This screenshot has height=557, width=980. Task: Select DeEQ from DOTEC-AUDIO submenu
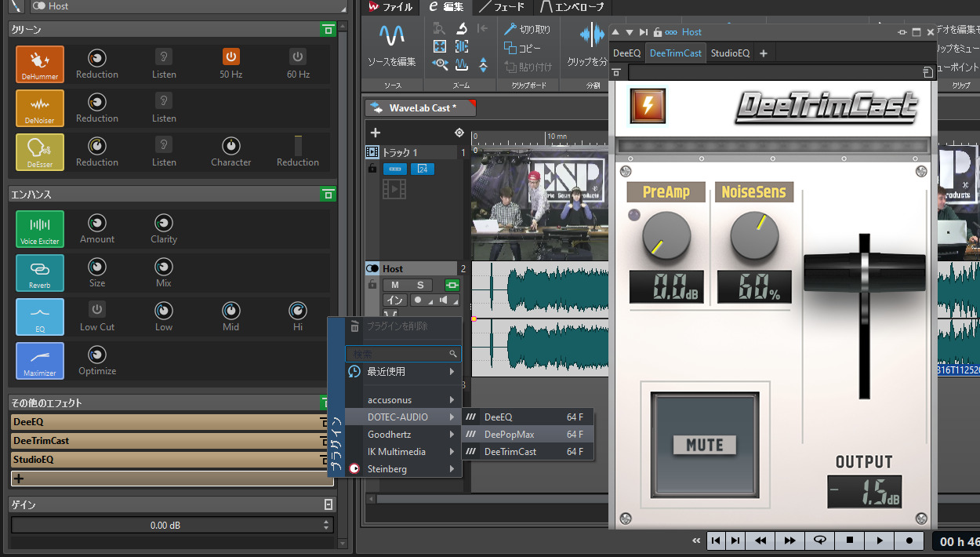coord(528,417)
